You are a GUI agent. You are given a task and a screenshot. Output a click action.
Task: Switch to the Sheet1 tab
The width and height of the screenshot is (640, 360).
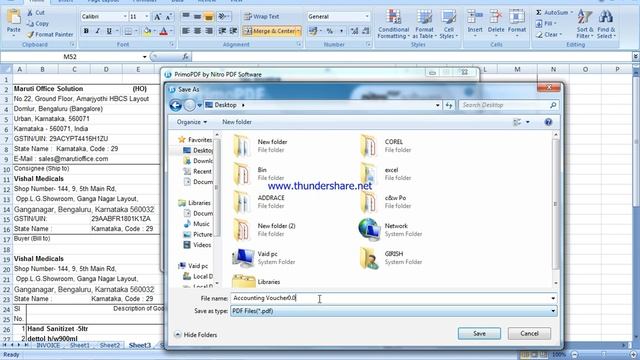80,345
